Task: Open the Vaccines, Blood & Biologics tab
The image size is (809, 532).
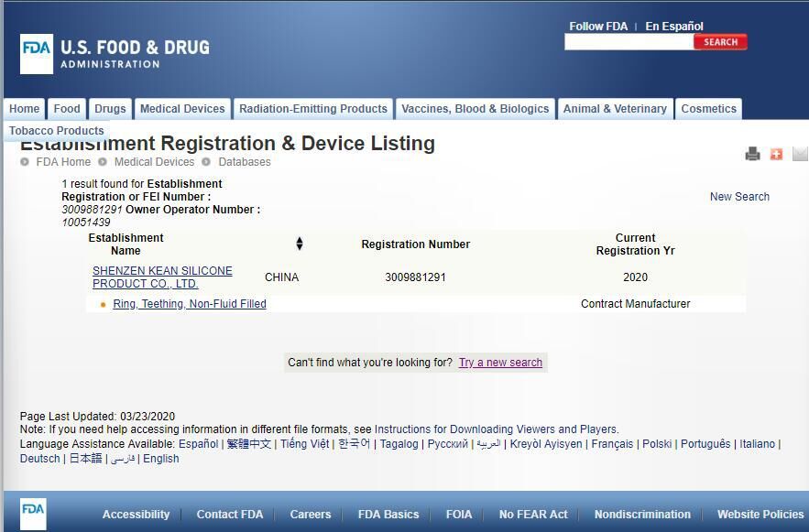Action: point(475,109)
